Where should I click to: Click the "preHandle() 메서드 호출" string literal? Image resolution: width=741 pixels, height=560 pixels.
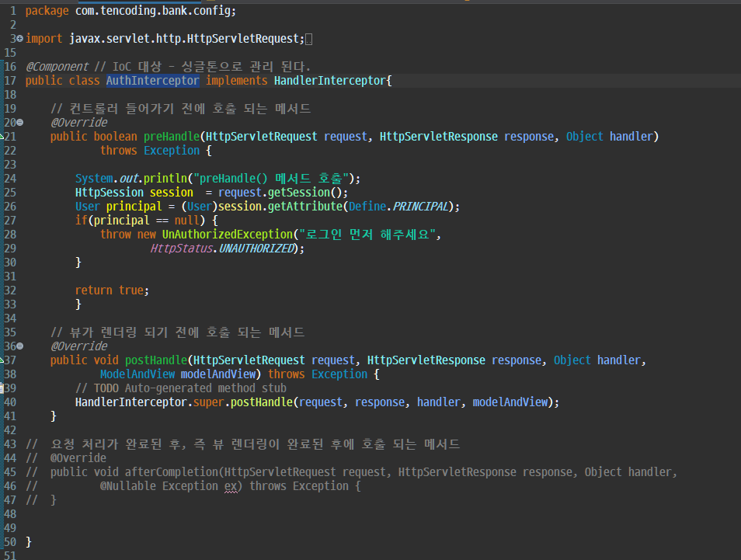271,179
